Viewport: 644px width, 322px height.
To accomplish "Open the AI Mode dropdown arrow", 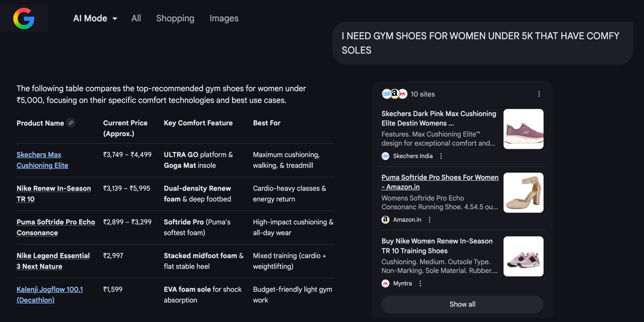I will [115, 19].
